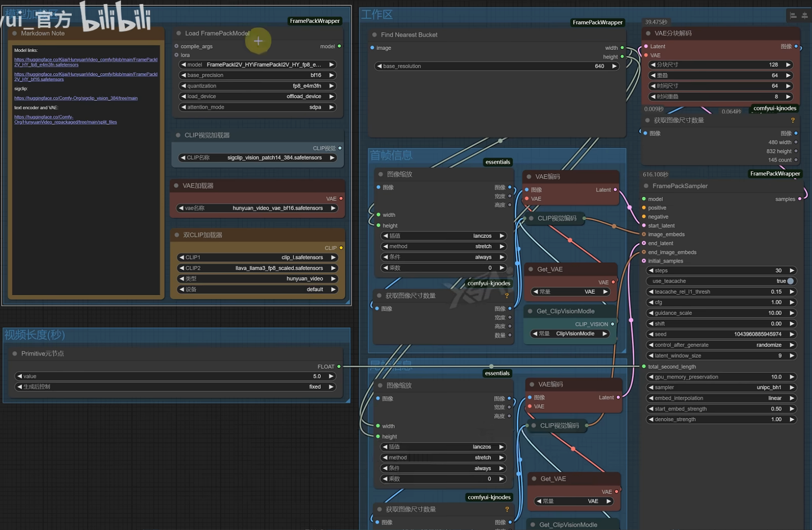Click the align-left icon in the top-right corner
This screenshot has width=812, height=530.
793,16
